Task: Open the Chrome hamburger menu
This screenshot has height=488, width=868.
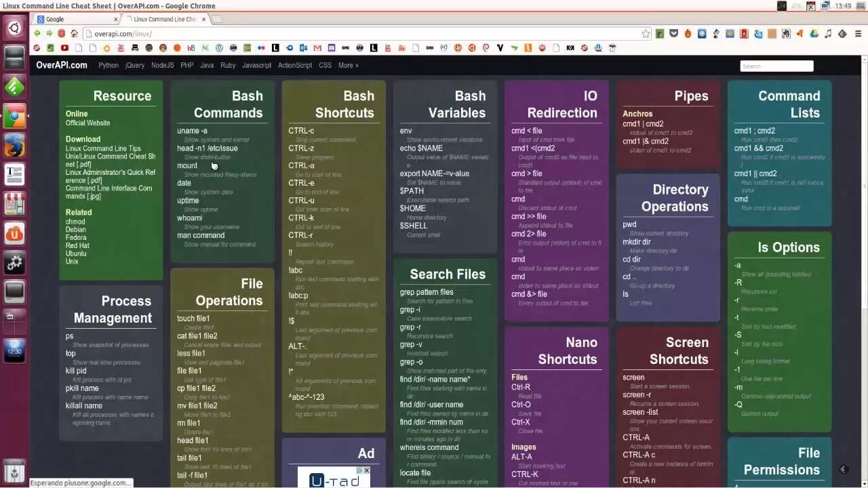Action: click(858, 33)
